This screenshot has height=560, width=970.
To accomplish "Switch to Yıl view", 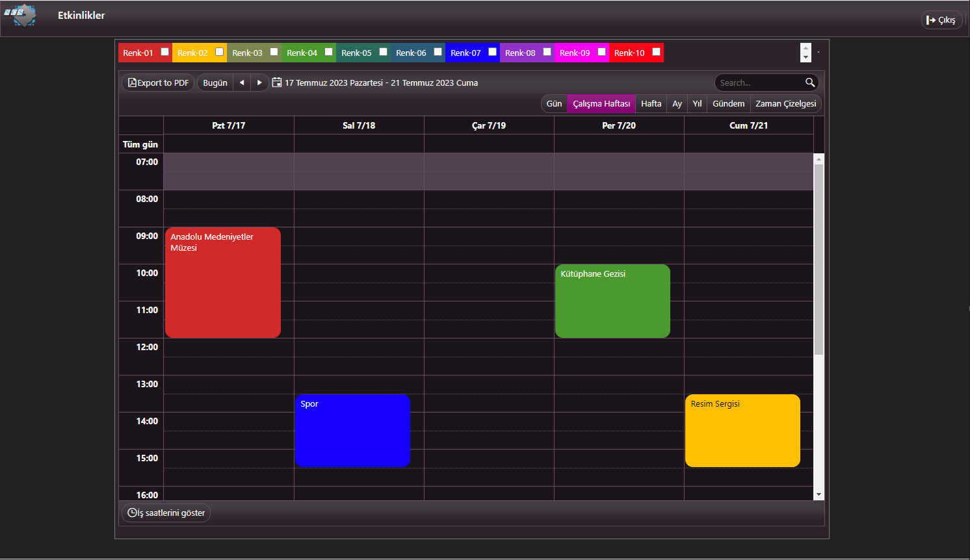I will click(x=697, y=104).
